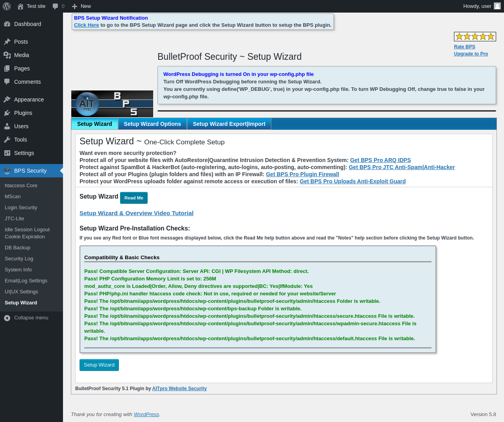The image size is (504, 422).
Task: Click the New label in the admin bar
Action: pyautogui.click(x=86, y=6)
